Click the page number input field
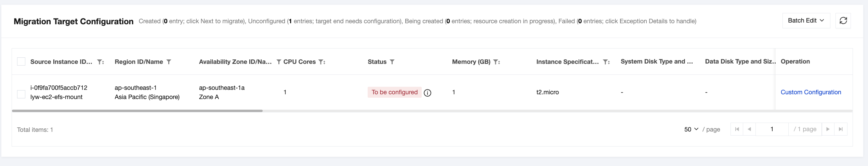This screenshot has height=166, width=868. click(772, 129)
